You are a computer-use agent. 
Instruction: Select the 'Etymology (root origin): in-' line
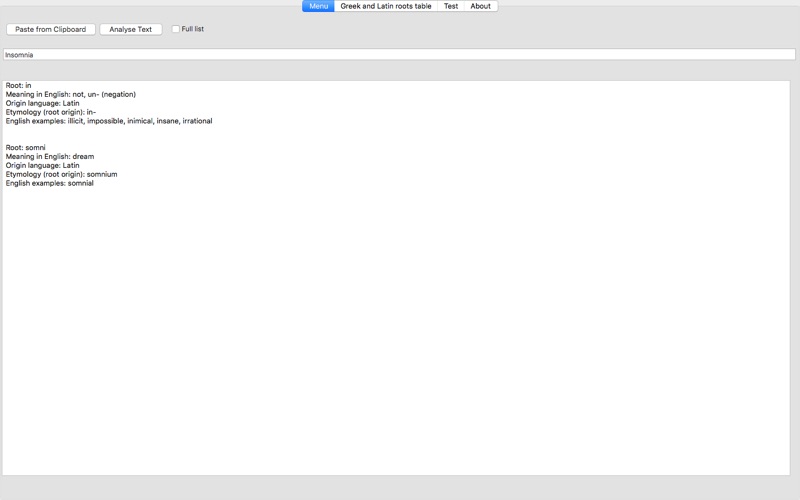[51, 112]
